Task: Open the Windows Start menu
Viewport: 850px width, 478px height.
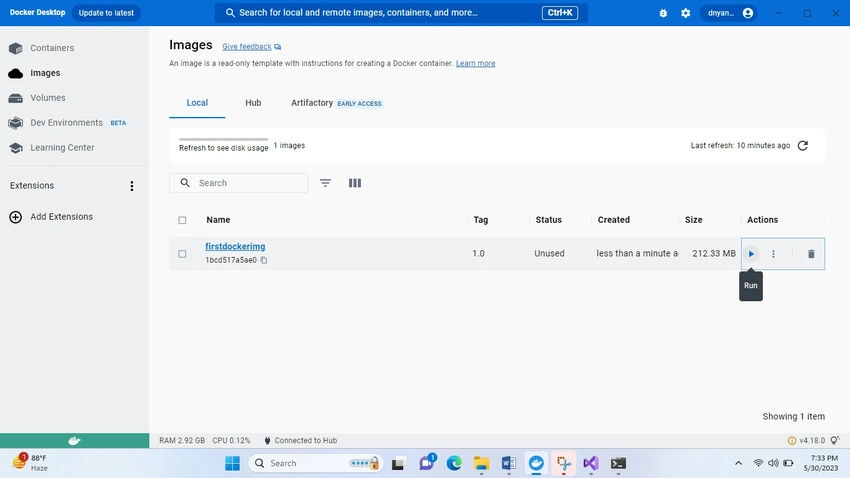Action: (x=233, y=463)
